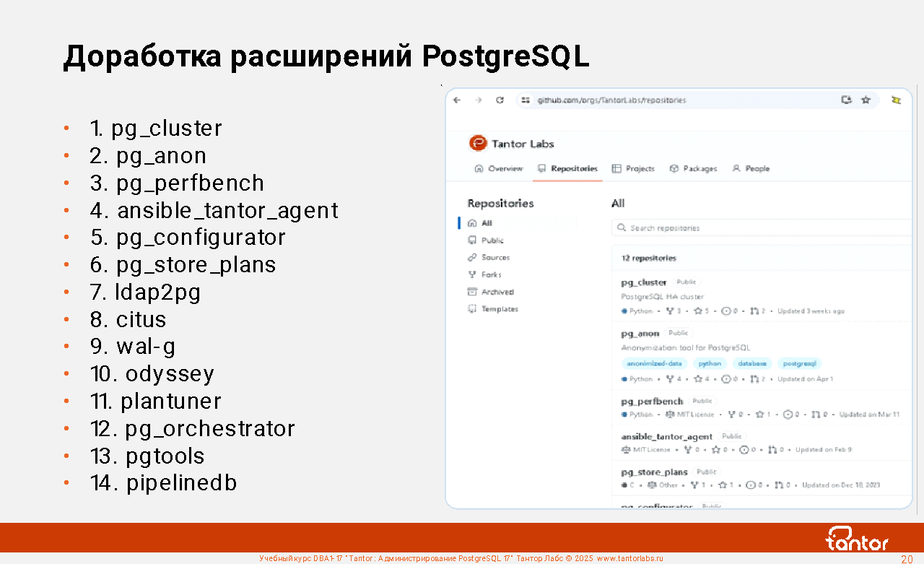Go to the People tab
924x564 pixels.
(x=751, y=168)
